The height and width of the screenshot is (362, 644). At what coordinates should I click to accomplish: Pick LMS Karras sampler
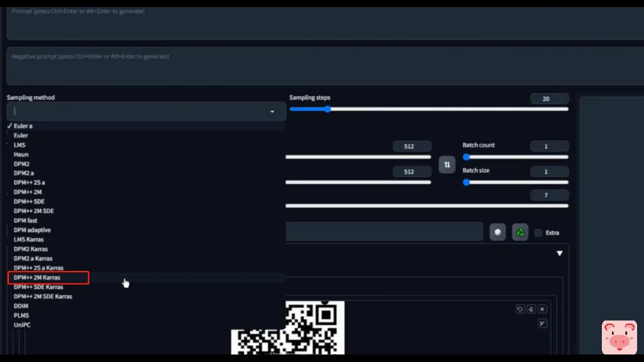pyautogui.click(x=146, y=239)
